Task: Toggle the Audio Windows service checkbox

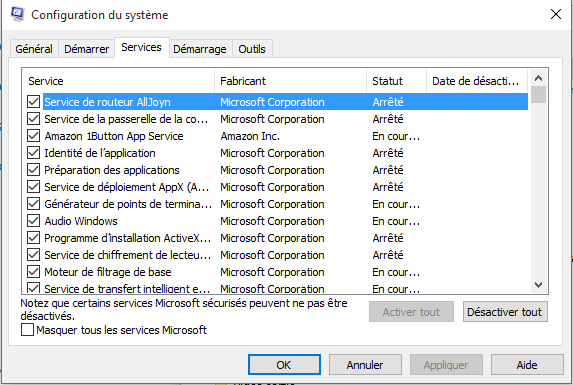Action: click(33, 221)
